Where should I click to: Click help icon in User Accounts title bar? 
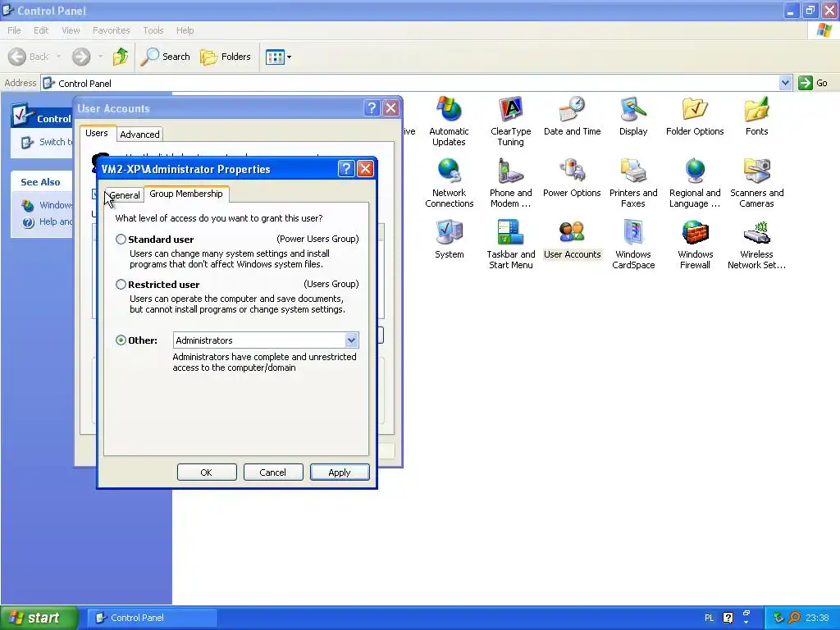pyautogui.click(x=372, y=108)
